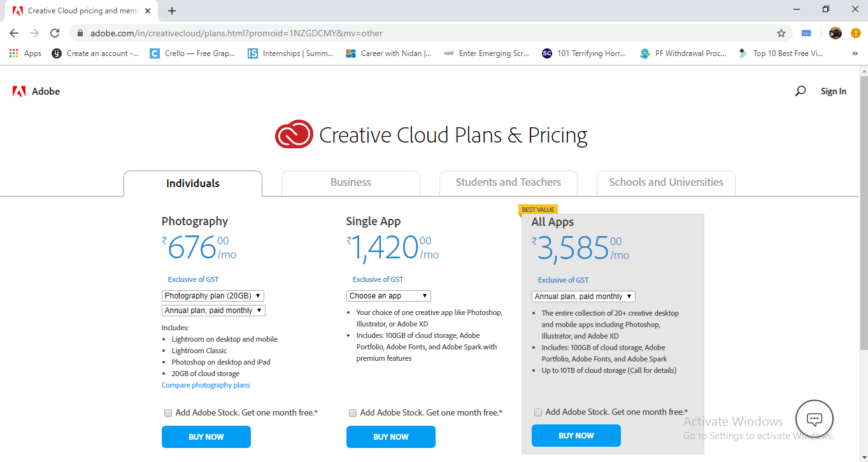Image resolution: width=868 pixels, height=462 pixels.
Task: Click the Creative Cloud logo above the heading
Action: click(294, 134)
